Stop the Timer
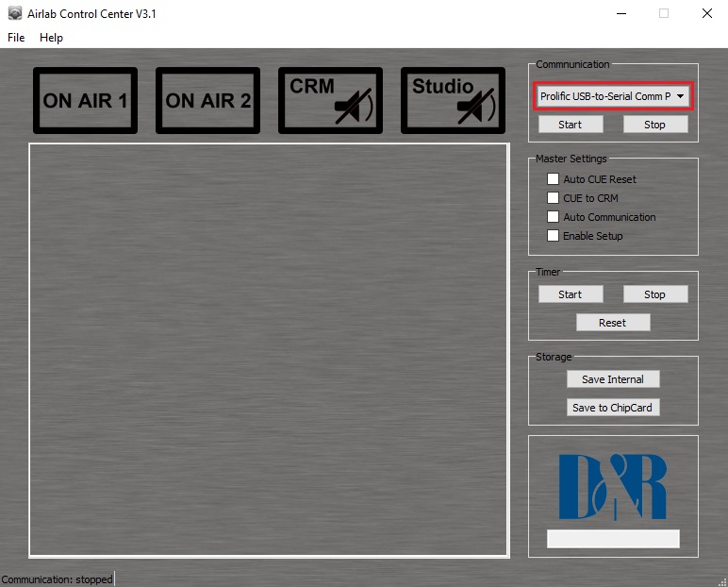Screen dimensions: 728x587 pos(654,294)
